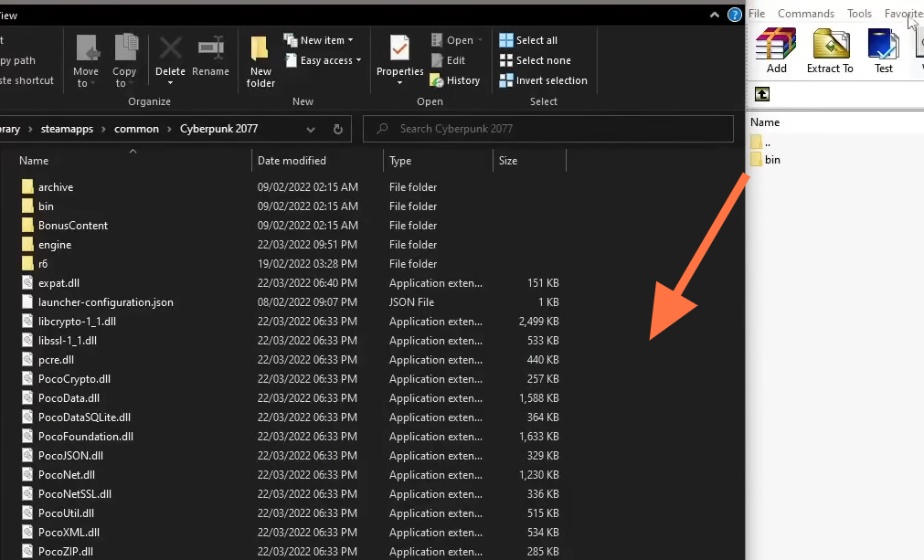Click the WinRAR Test button
Image resolution: width=924 pixels, height=560 pixels.
[884, 51]
